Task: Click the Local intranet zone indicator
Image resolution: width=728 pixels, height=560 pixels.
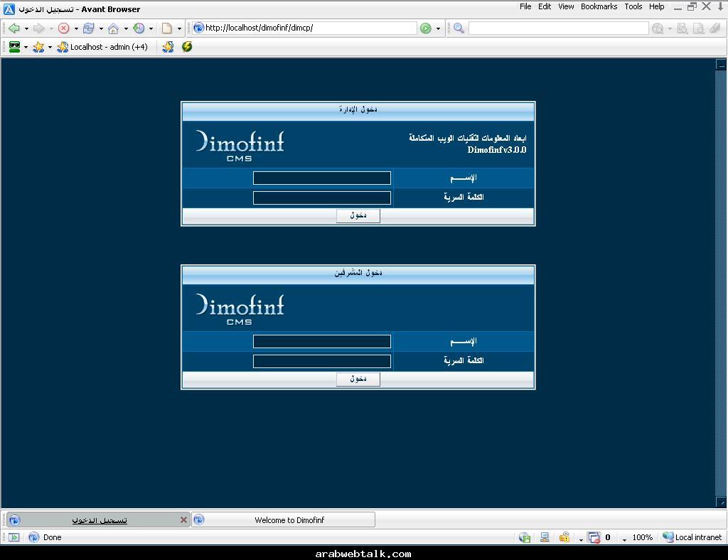Action: tap(692, 537)
